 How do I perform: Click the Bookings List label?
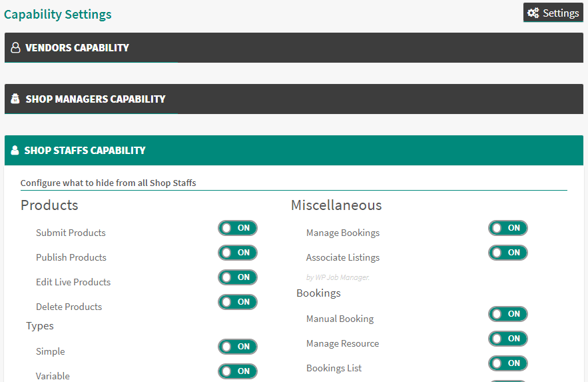tap(334, 368)
